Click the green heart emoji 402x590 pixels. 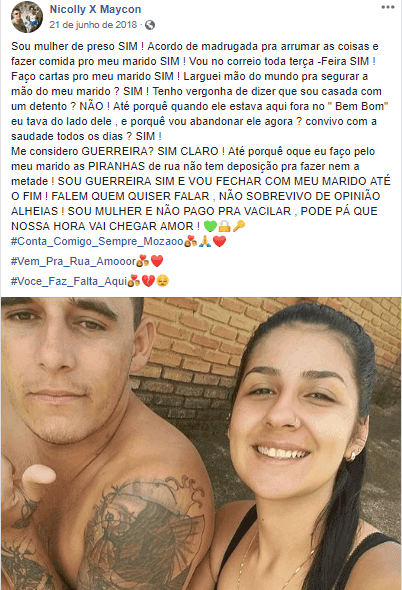coord(210,226)
